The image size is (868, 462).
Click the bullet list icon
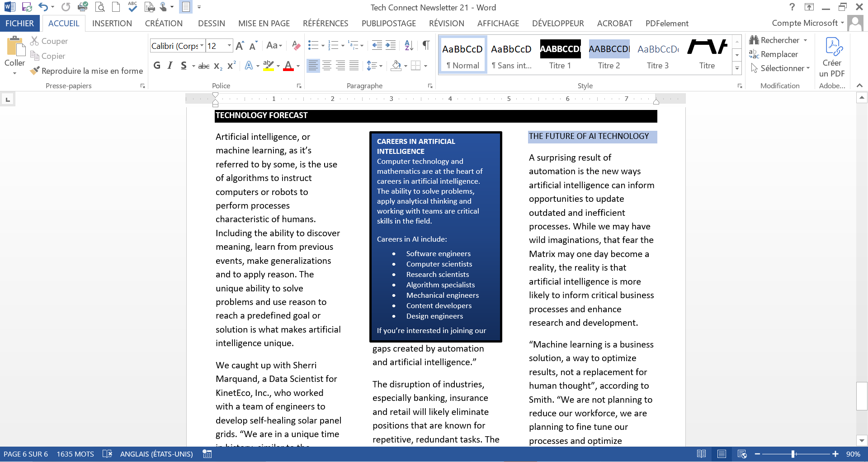click(313, 45)
